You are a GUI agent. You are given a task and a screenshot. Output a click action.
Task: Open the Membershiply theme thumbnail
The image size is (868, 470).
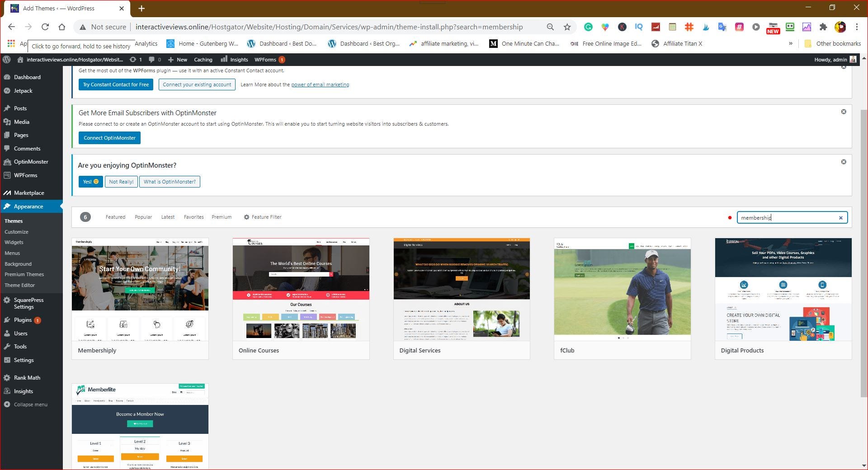[140, 289]
